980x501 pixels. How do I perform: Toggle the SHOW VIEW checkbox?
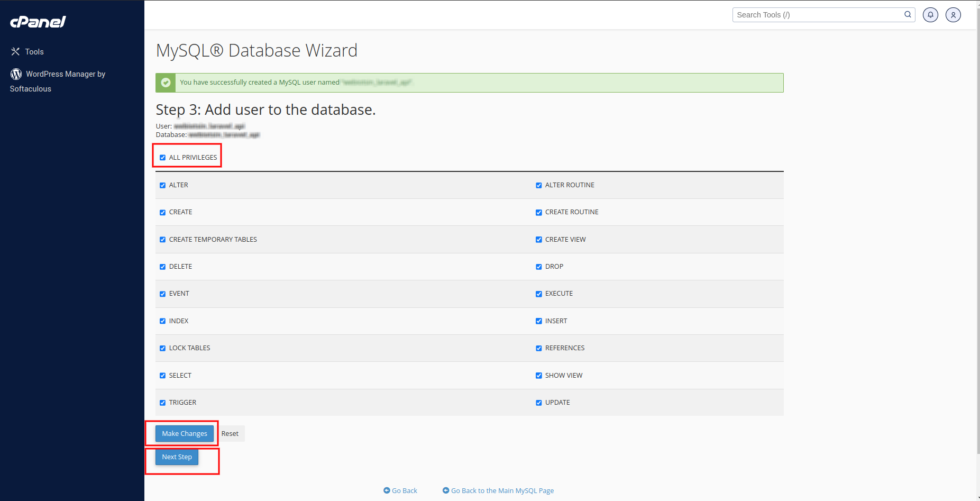[x=538, y=376]
